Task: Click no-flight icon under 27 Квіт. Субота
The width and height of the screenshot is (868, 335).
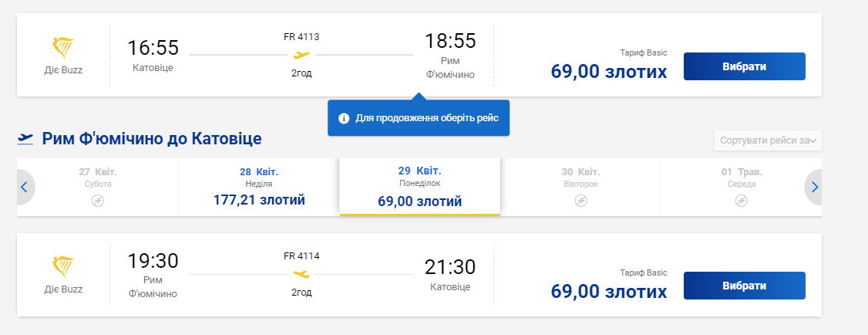Action: 97,201
